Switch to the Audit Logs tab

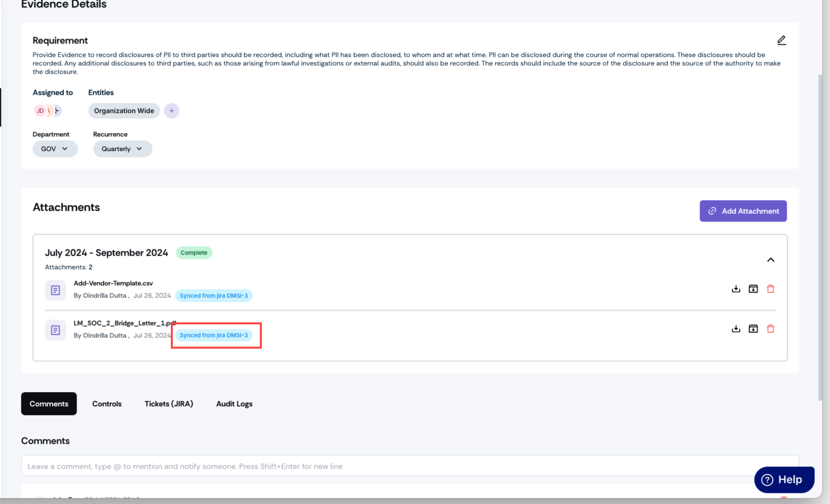(x=234, y=403)
